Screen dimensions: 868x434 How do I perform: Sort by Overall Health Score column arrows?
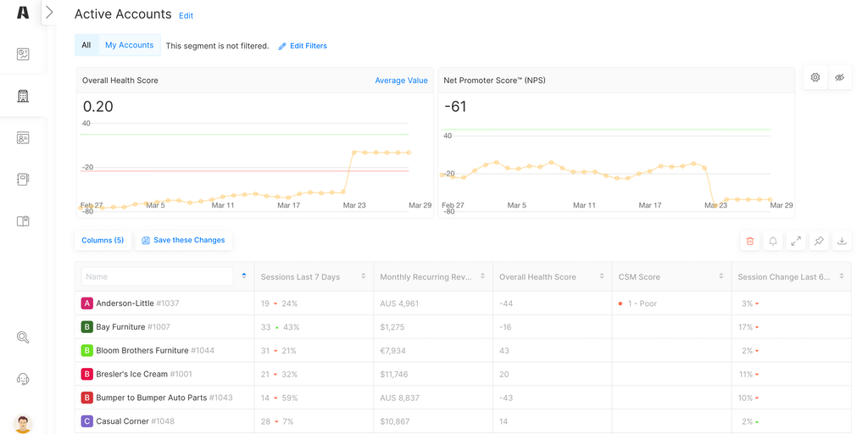pyautogui.click(x=601, y=276)
